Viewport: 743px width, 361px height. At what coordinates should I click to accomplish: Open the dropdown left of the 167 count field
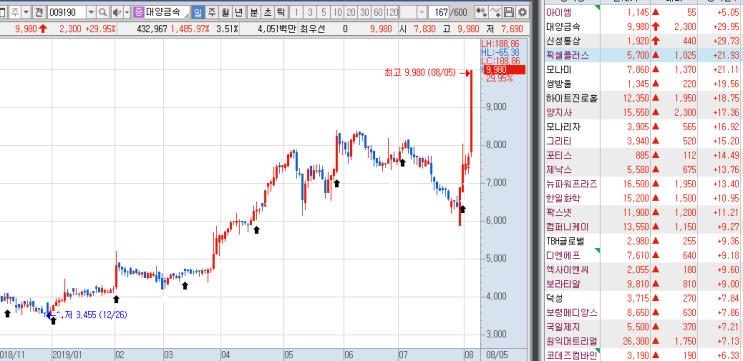[x=422, y=12]
